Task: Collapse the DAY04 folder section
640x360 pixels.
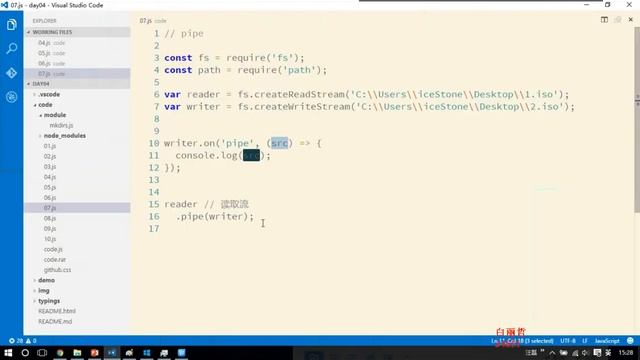Action: pyautogui.click(x=77, y=84)
